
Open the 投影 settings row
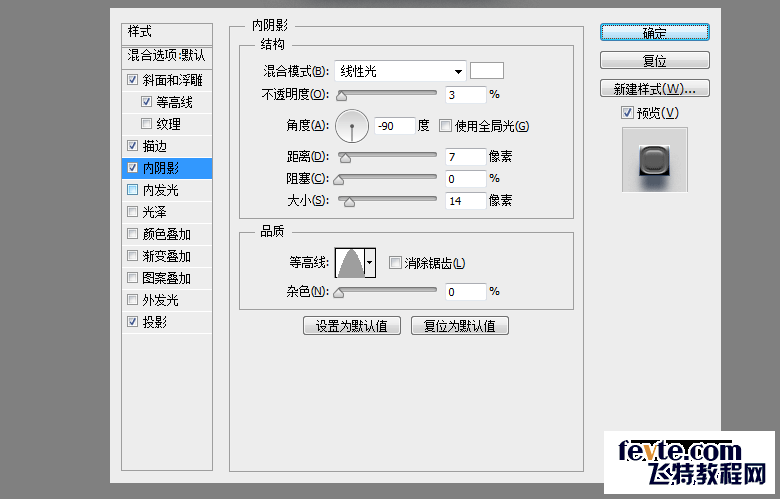coord(167,322)
